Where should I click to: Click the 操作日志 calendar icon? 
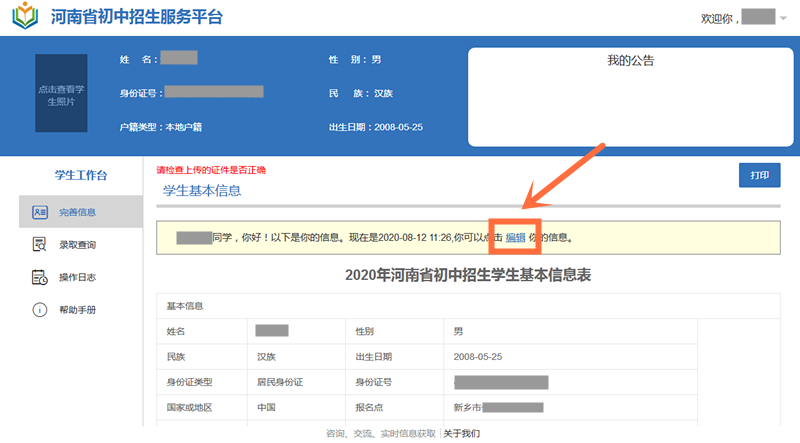coord(40,277)
